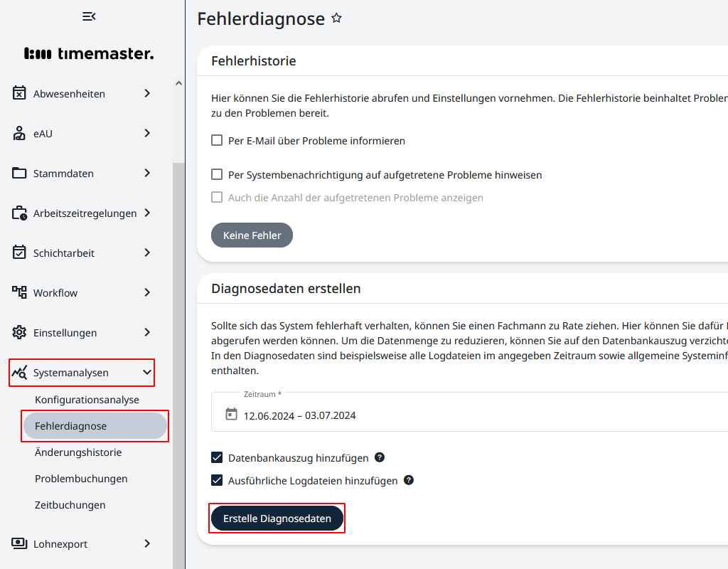Click the 'Erstelle Diagnosedaten' button

[277, 518]
